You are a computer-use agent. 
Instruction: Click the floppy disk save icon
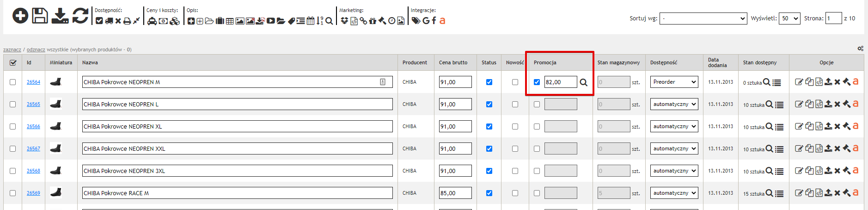(40, 16)
